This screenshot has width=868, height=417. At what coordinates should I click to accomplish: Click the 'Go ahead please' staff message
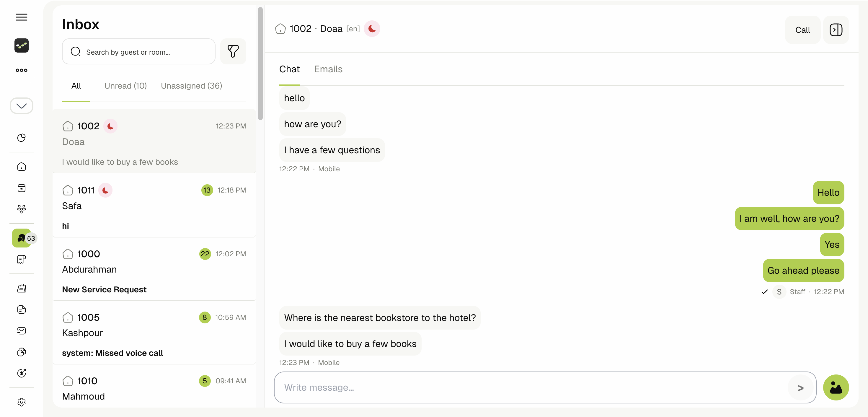(803, 271)
